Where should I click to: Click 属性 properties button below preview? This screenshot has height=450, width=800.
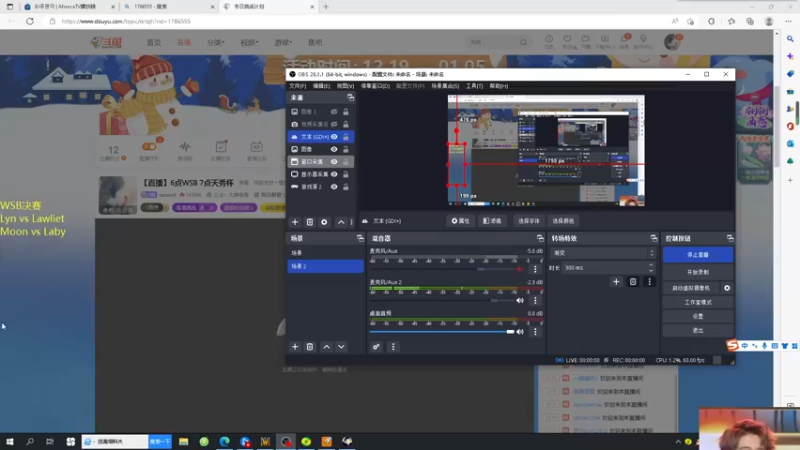460,221
